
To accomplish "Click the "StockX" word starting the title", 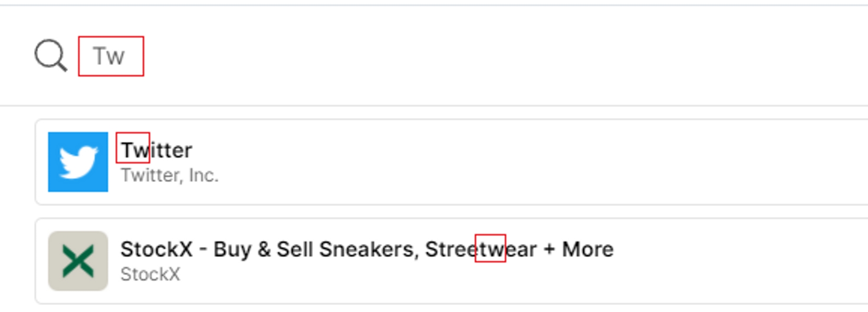I will tap(156, 249).
